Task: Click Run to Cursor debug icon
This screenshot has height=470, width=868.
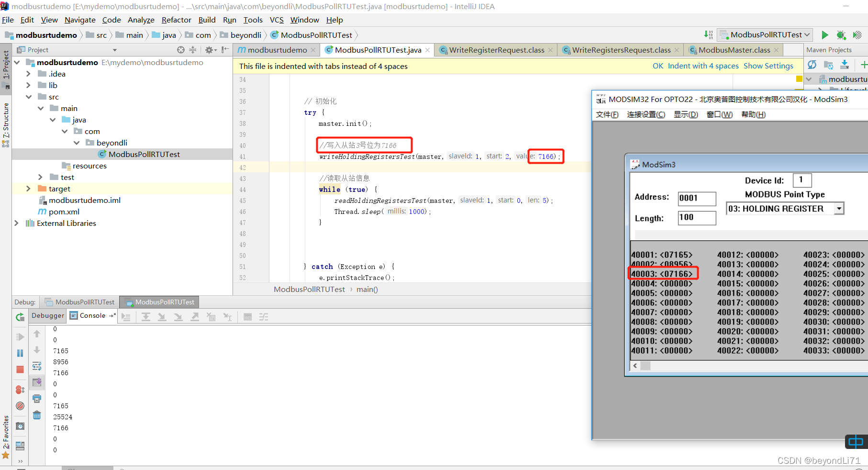Action: point(227,317)
